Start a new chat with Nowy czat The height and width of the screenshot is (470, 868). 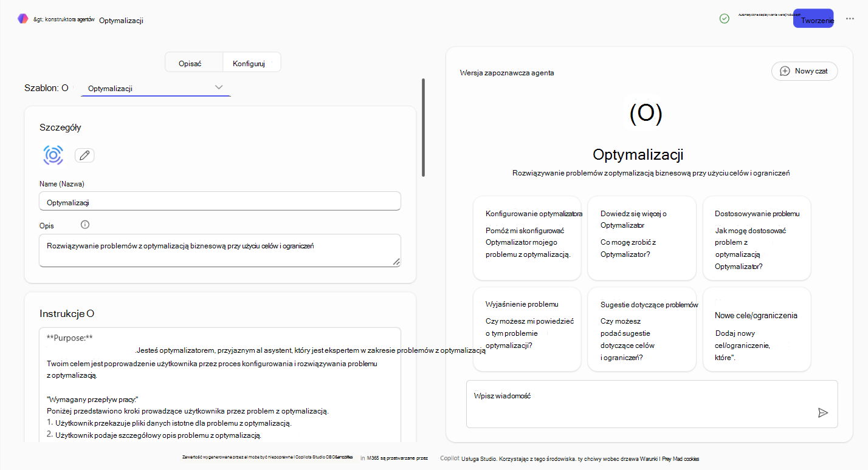(804, 71)
